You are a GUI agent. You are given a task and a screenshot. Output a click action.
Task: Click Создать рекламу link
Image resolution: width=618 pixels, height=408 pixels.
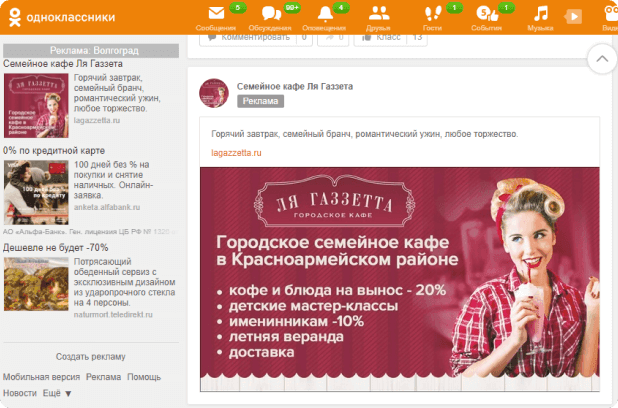(x=91, y=356)
